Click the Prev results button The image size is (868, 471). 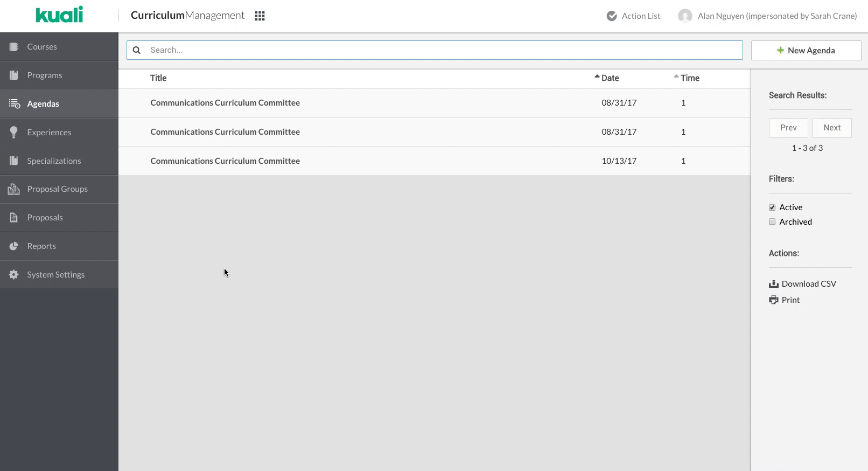click(788, 128)
